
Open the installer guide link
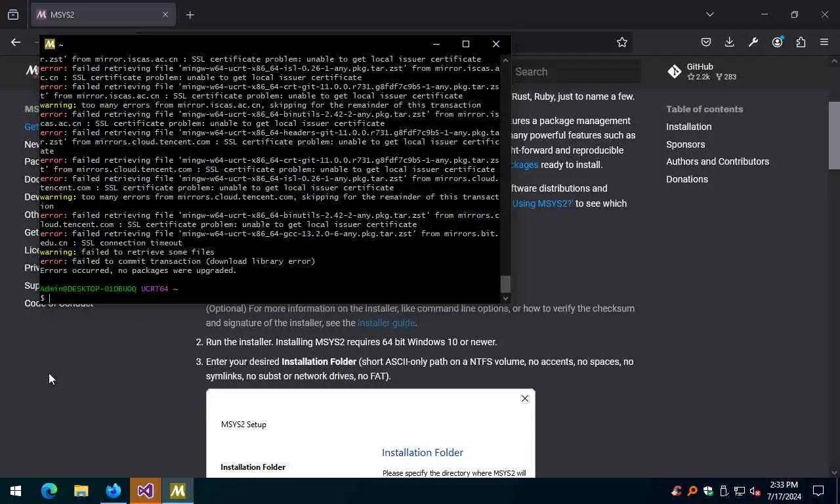point(386,323)
